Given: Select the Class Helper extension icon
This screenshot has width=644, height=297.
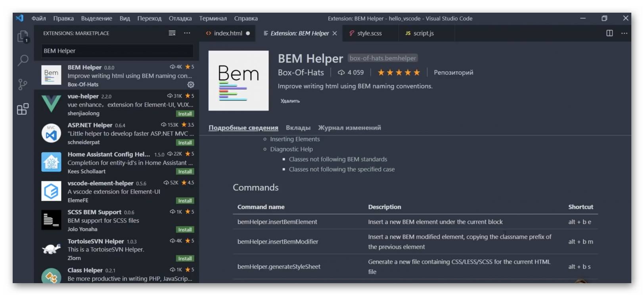Looking at the screenshot, I should click(51, 276).
